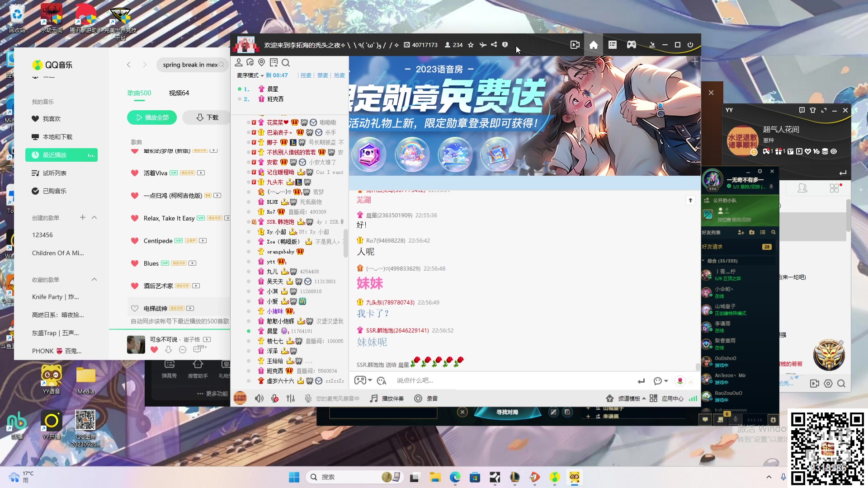
Task: Open the feedback icon in YY small window
Action: tap(802, 110)
